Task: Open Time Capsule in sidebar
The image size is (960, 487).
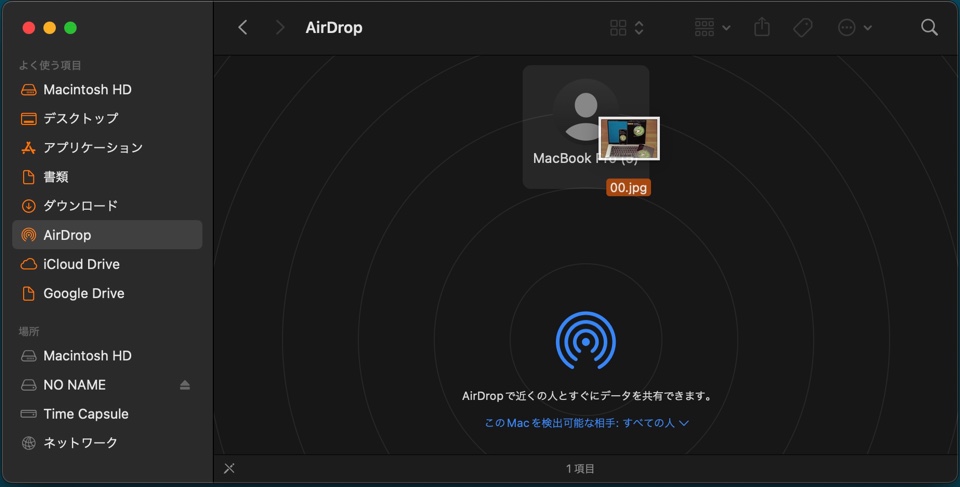Action: (107, 414)
